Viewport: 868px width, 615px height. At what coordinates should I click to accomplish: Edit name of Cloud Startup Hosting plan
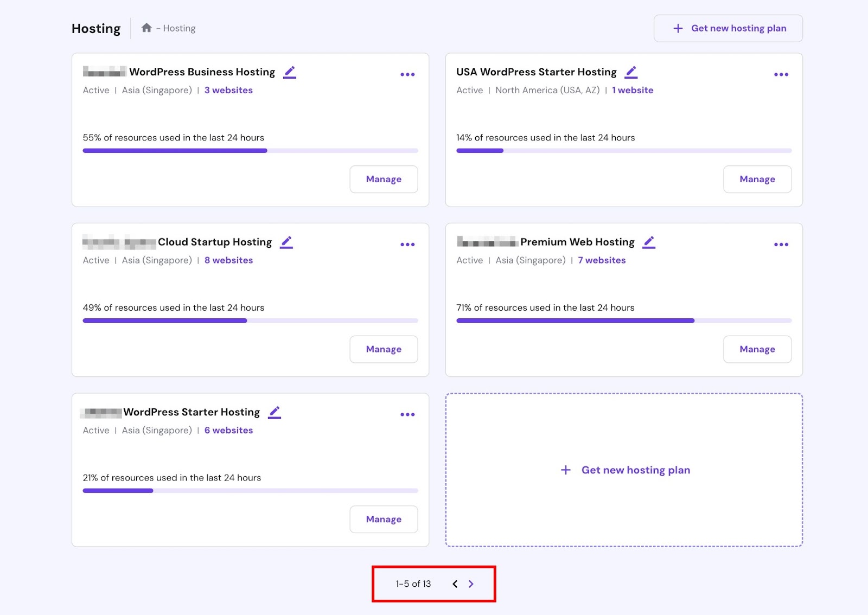tap(286, 242)
